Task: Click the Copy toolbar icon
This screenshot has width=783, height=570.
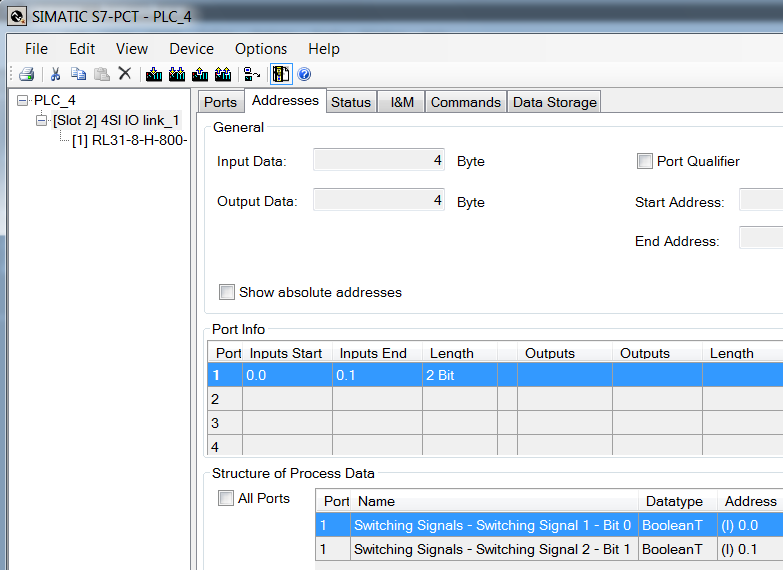Action: tap(78, 74)
